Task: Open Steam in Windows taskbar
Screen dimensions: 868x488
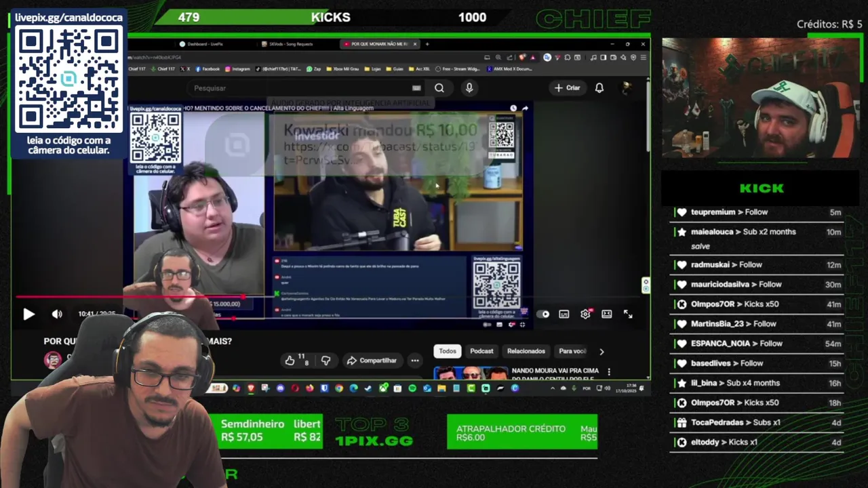Action: [368, 388]
